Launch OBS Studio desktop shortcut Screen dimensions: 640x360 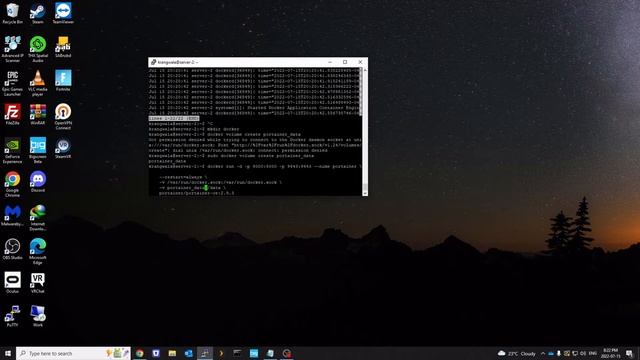tap(12, 249)
